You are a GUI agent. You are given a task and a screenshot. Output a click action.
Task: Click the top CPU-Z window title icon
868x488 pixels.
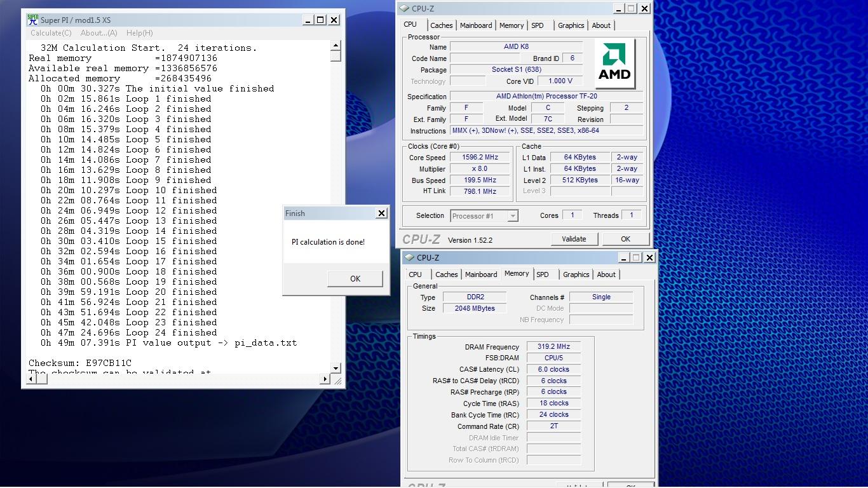405,8
